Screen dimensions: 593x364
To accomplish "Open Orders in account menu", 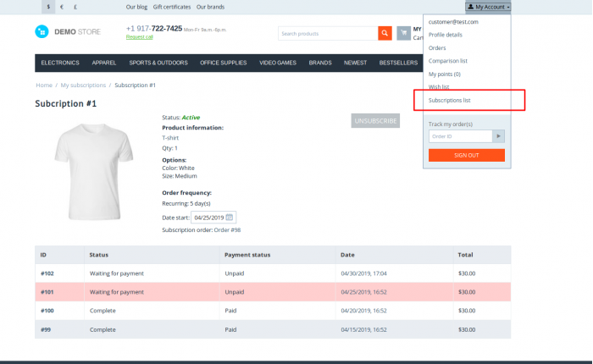I will point(437,48).
